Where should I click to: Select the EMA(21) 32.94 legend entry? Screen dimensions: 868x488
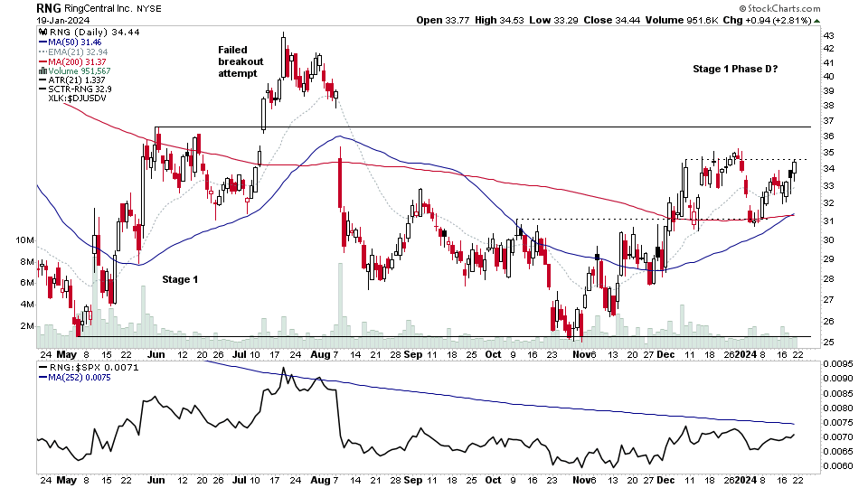(78, 52)
